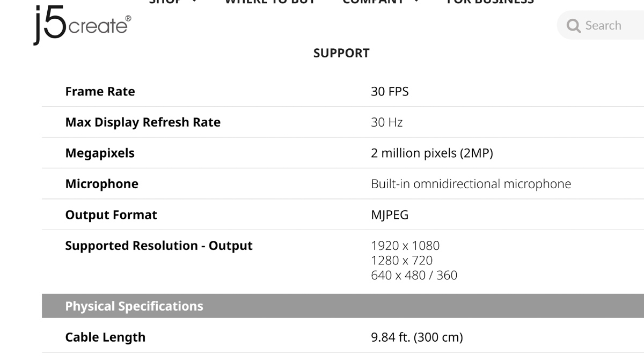The width and height of the screenshot is (644, 362).
Task: Select the Max Display Refresh Rate label
Action: [x=143, y=123]
